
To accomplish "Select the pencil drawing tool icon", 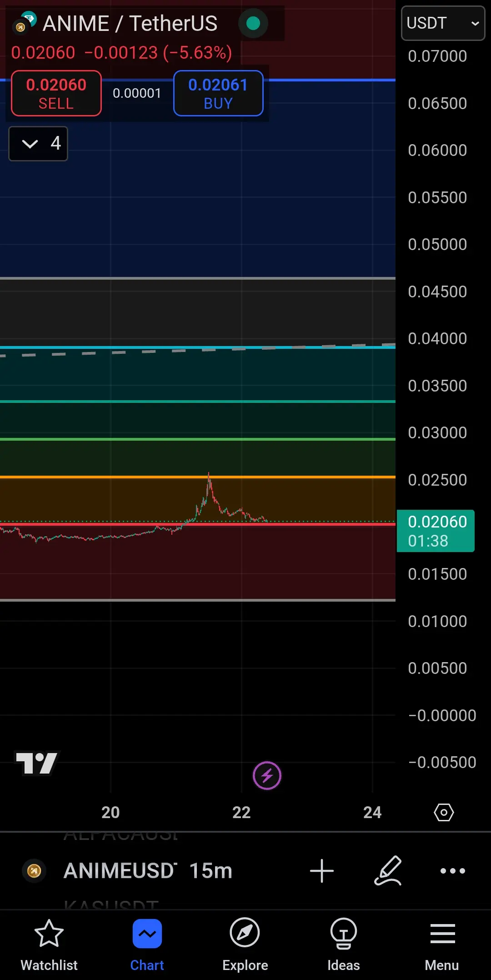I will [388, 871].
